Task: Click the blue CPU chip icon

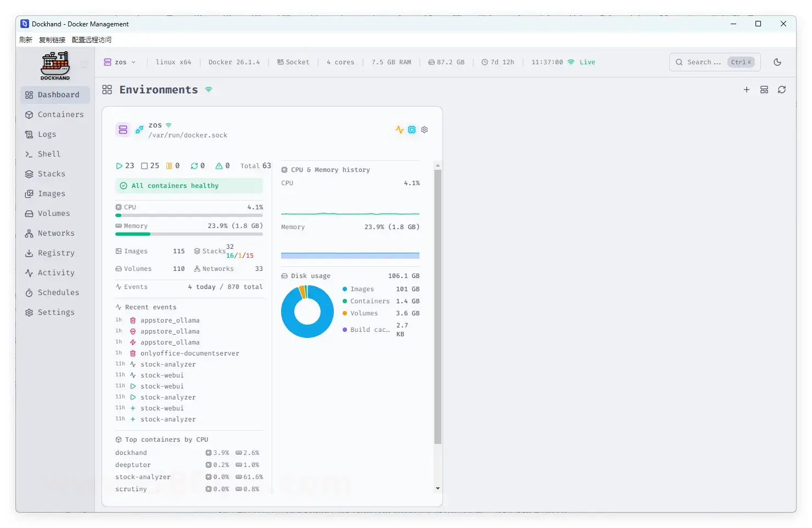Action: pyautogui.click(x=412, y=130)
